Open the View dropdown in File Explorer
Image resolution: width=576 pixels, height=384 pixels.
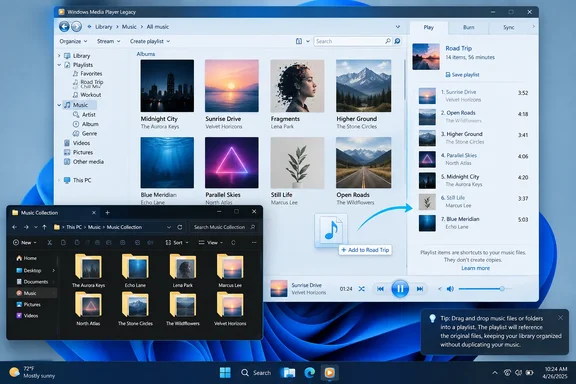pos(210,243)
